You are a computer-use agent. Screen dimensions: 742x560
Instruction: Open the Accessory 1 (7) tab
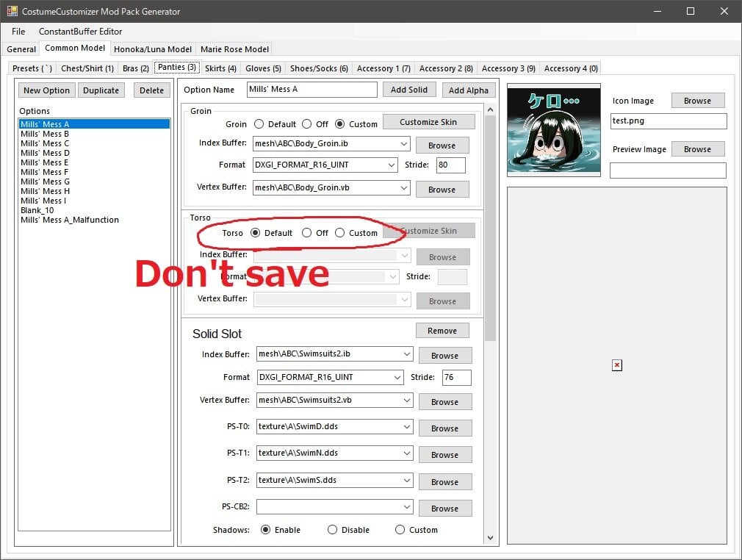point(383,68)
